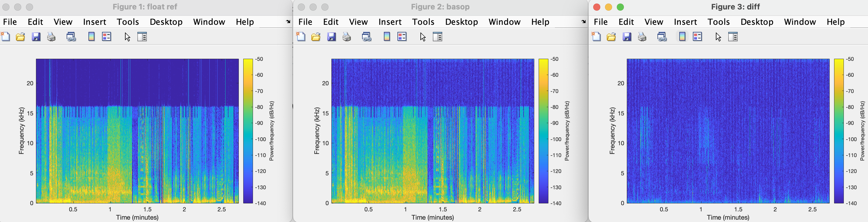The height and width of the screenshot is (222, 868).
Task: Click the colorbar in Figure 1 float ref
Action: pos(248,131)
